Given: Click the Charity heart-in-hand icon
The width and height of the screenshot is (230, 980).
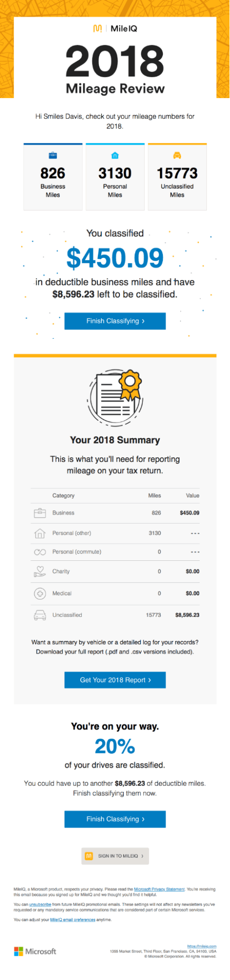Looking at the screenshot, I should point(40,572).
